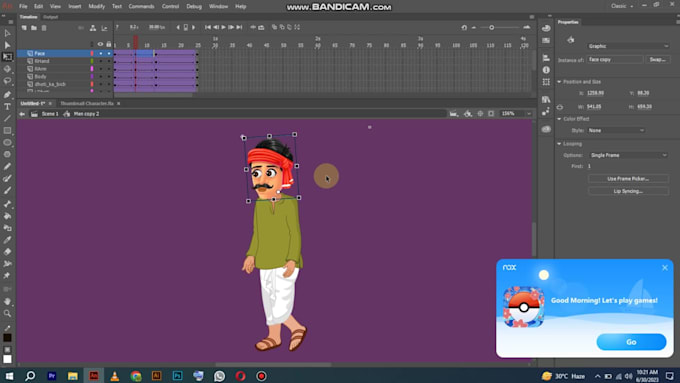Show or hide all layers eye header

pyautogui.click(x=101, y=44)
